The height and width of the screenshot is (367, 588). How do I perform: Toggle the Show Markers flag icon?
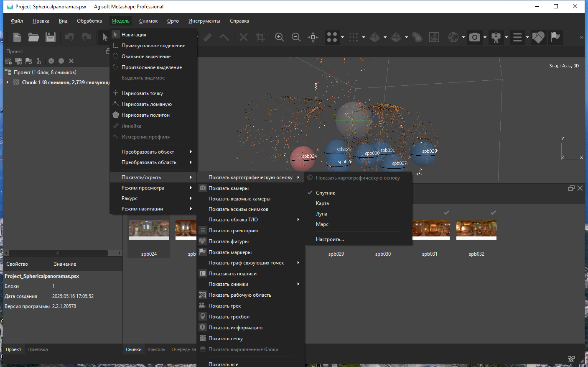(x=555, y=37)
